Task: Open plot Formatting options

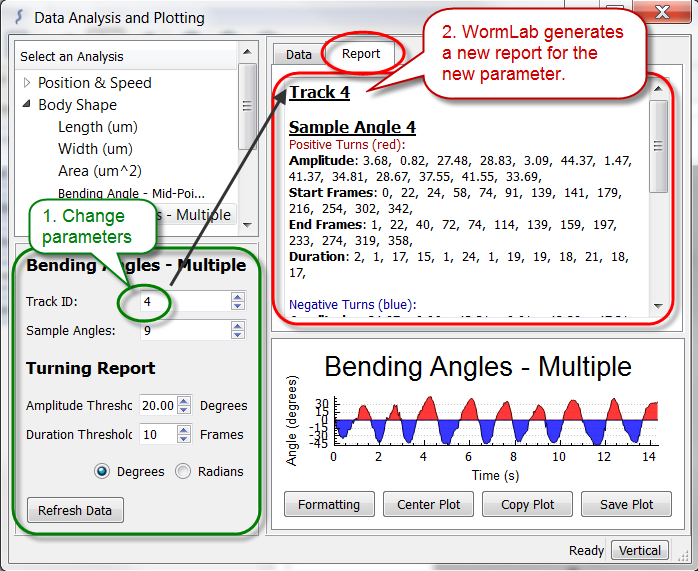Action: point(329,504)
